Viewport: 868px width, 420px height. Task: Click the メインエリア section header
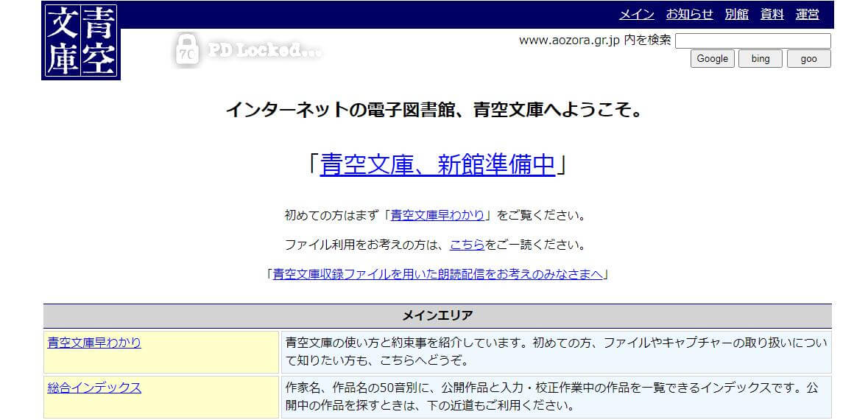click(437, 316)
